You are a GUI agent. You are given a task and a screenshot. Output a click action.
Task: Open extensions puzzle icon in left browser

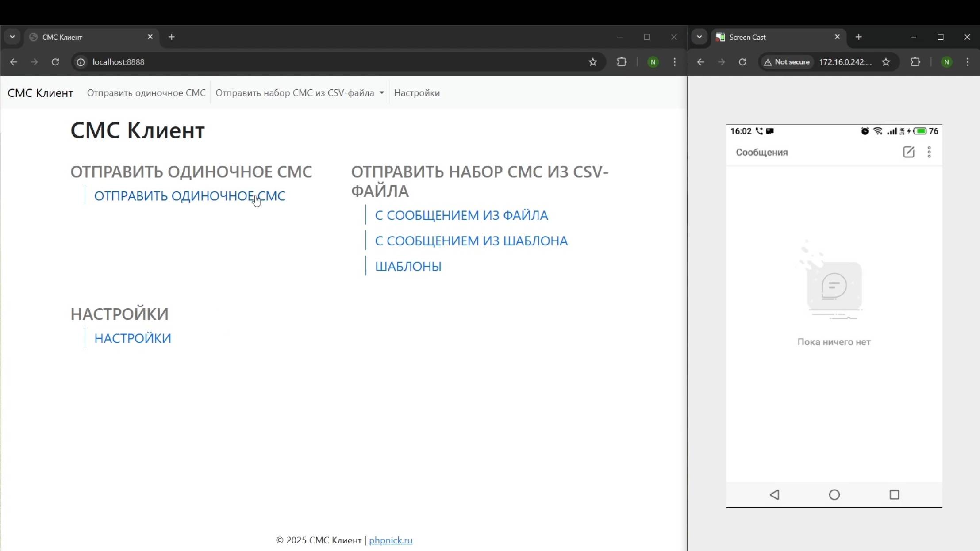point(622,62)
